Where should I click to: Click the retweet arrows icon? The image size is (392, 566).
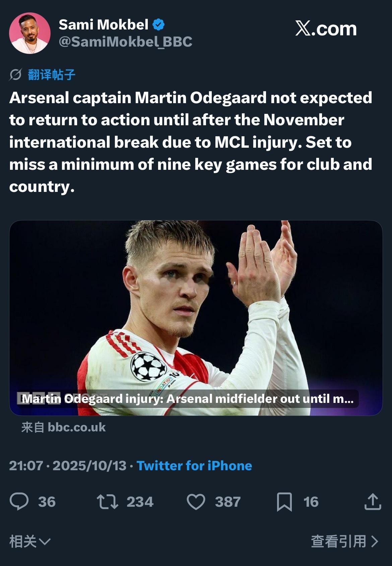click(107, 502)
